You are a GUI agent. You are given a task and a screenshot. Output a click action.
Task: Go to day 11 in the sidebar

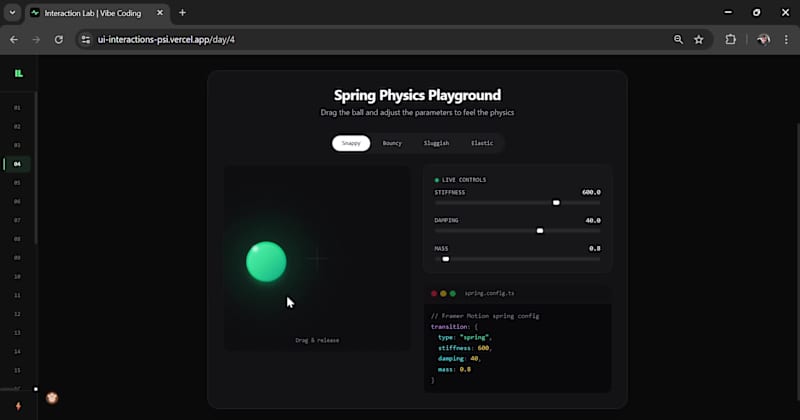coord(17,295)
